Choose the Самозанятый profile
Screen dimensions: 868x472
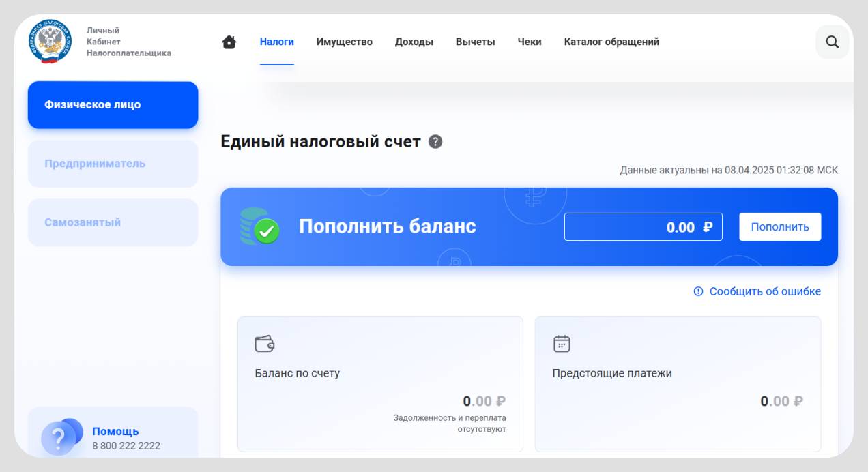(x=113, y=222)
